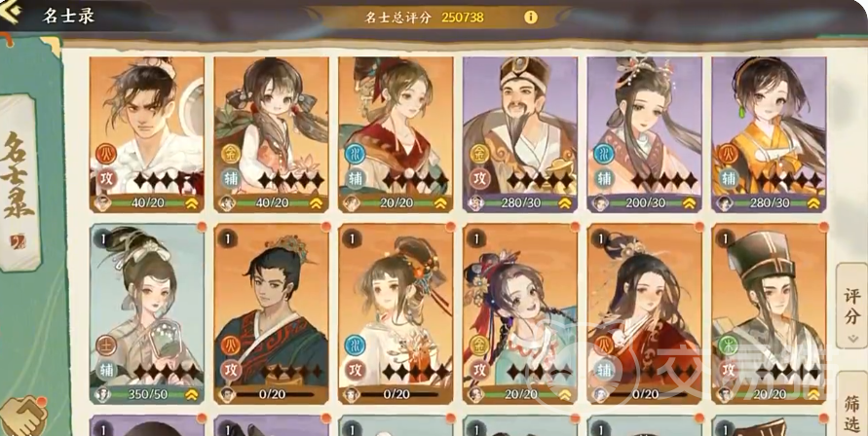Tap the 土 element icon on the 350/50 card
868x436 pixels.
click(x=106, y=345)
